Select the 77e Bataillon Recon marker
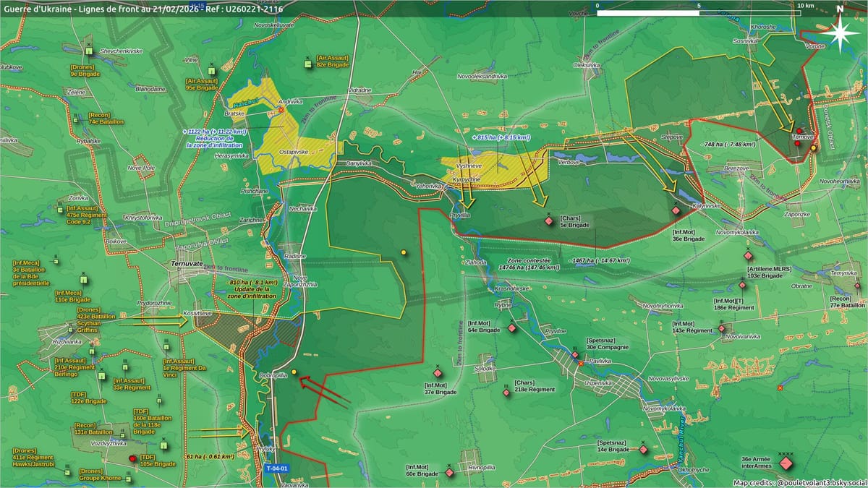 [857, 286]
